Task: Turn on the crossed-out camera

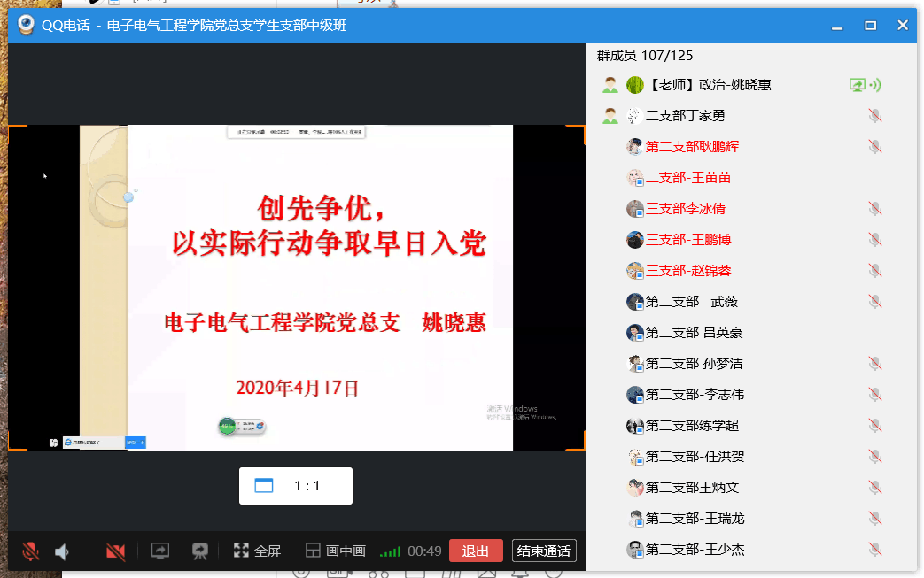Action: click(115, 551)
